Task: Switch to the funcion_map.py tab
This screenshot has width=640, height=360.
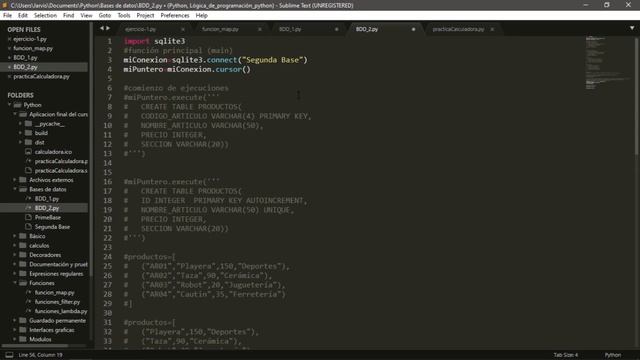Action: pos(220,29)
